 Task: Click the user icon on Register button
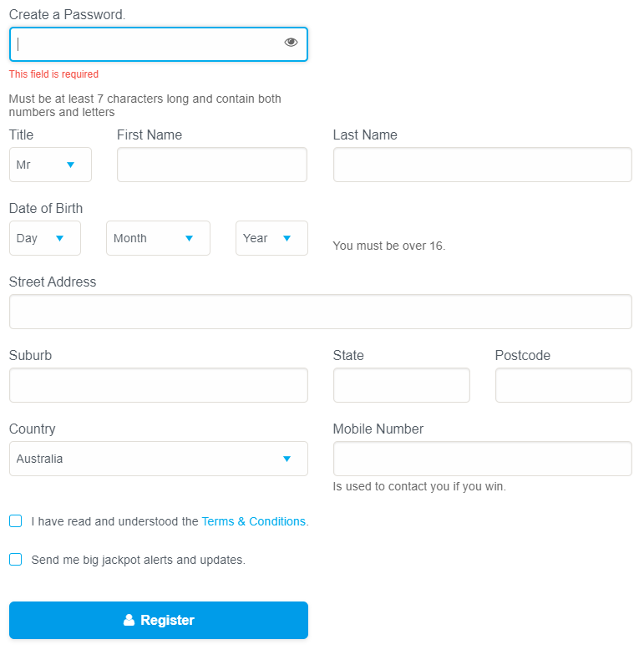(x=129, y=620)
